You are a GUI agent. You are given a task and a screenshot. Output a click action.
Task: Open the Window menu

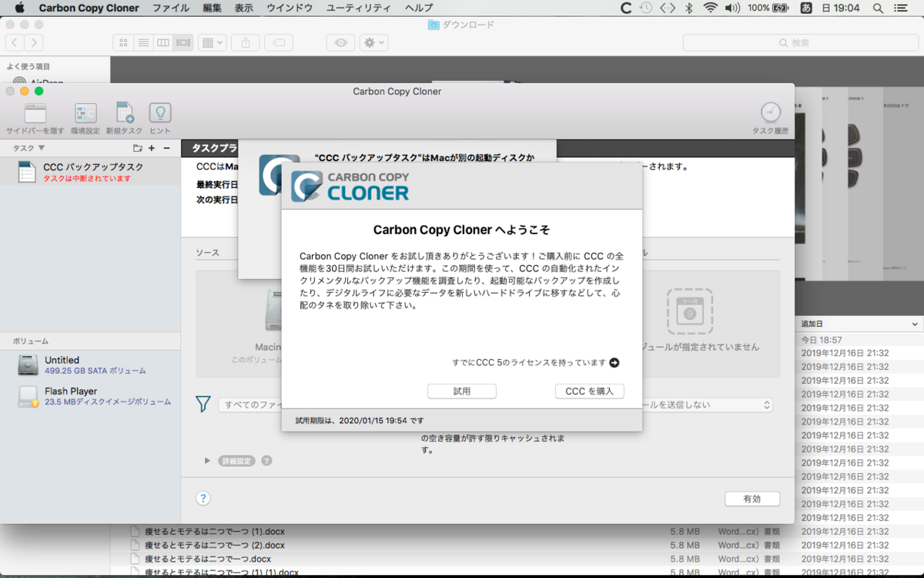pos(290,8)
